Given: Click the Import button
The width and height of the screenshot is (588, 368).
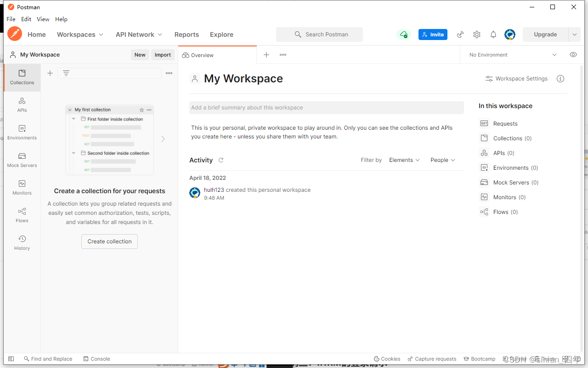Looking at the screenshot, I should [x=163, y=55].
